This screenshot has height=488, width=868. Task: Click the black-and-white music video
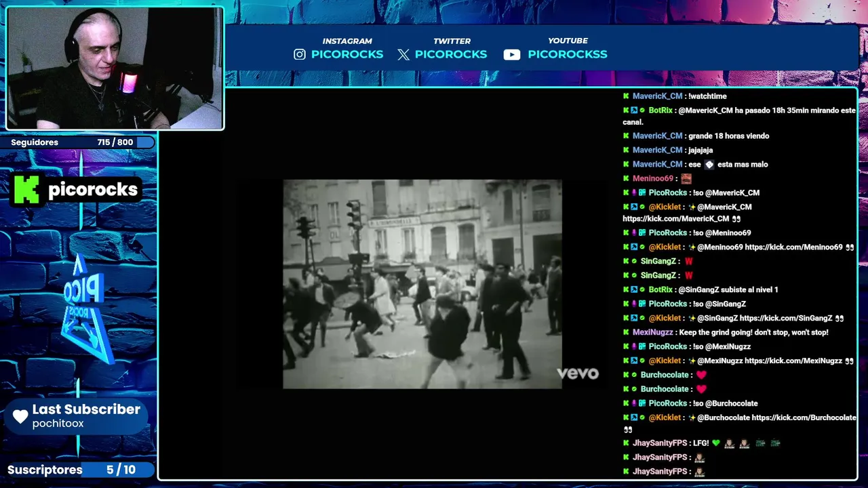click(422, 284)
